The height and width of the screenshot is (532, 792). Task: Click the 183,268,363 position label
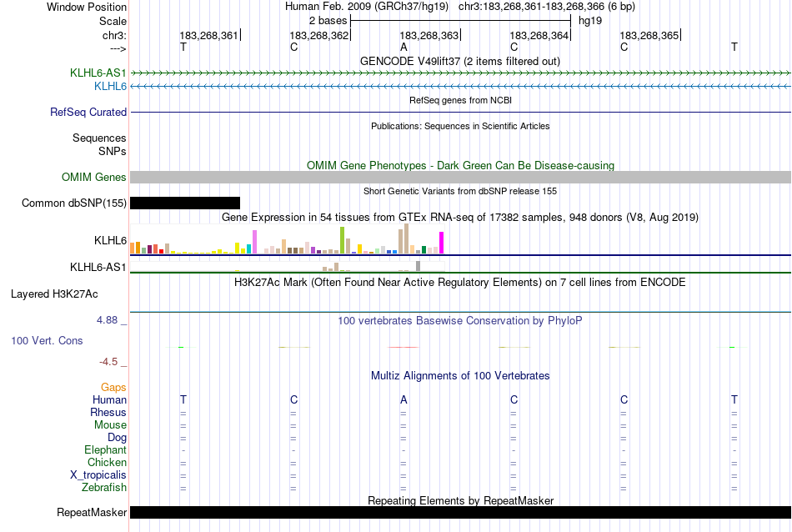429,35
